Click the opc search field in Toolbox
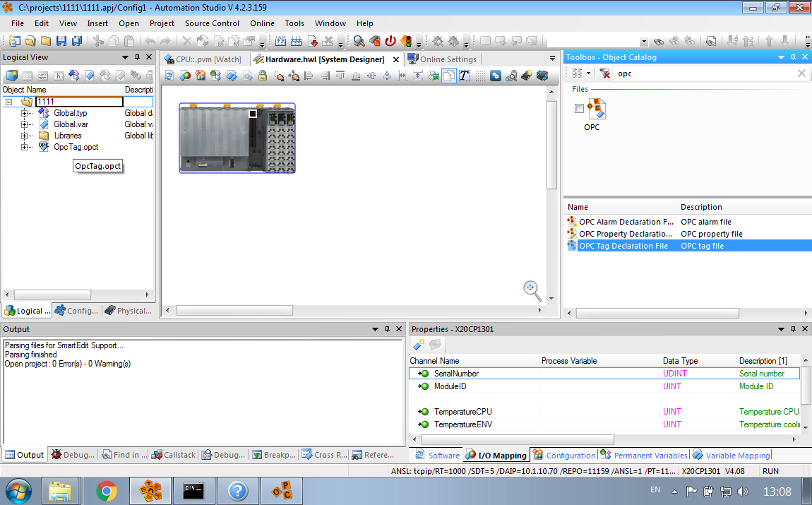Viewport: 812px width, 505px height. pyautogui.click(x=705, y=73)
